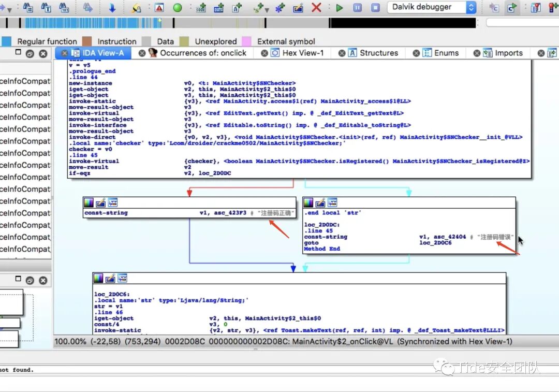Click edit-node icon on the loc_2D0C6 graph node
This screenshot has height=392, width=559.
(110, 278)
